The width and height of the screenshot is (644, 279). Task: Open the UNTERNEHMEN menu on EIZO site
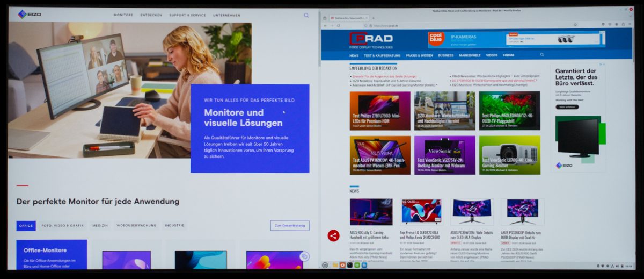tap(226, 15)
